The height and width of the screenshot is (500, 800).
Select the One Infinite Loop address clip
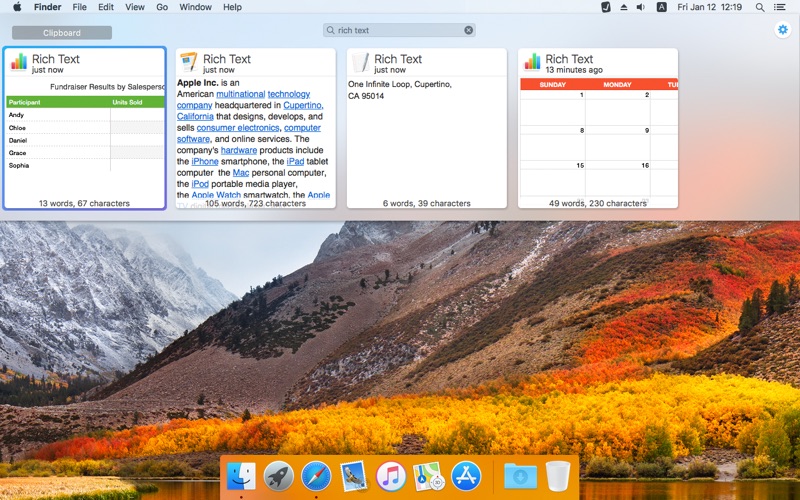(426, 129)
